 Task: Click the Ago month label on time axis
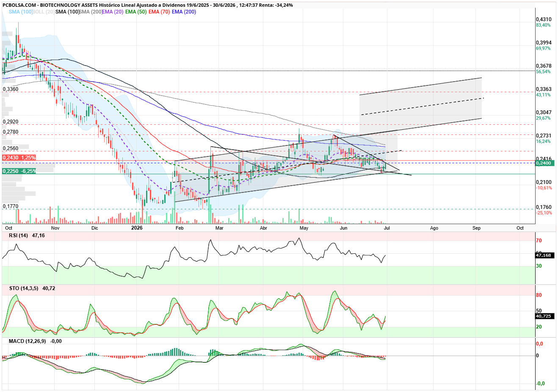click(434, 228)
